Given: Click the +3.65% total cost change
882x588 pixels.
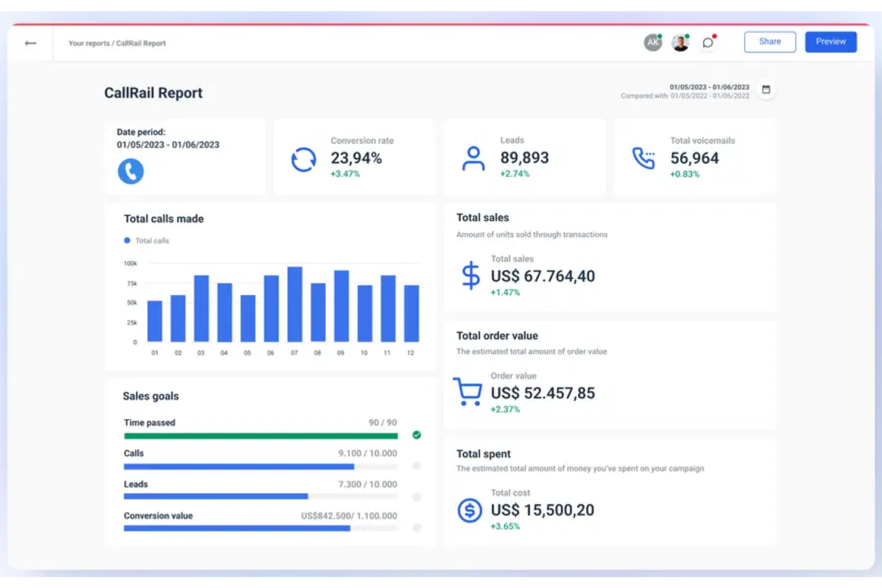Looking at the screenshot, I should 505,526.
